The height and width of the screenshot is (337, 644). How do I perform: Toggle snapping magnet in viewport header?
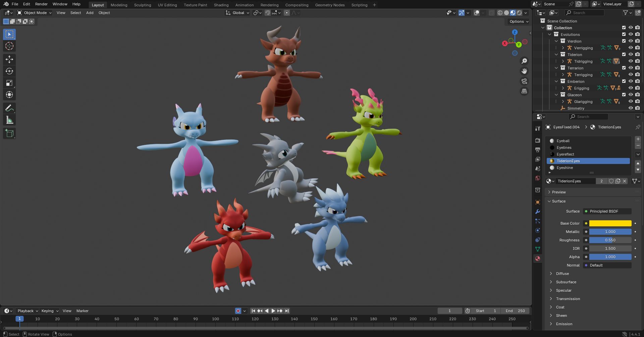click(268, 13)
